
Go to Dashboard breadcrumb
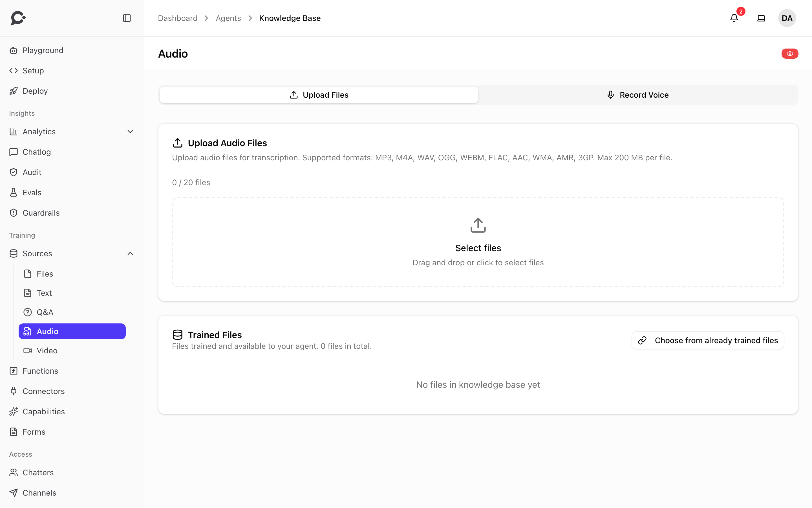pos(178,18)
